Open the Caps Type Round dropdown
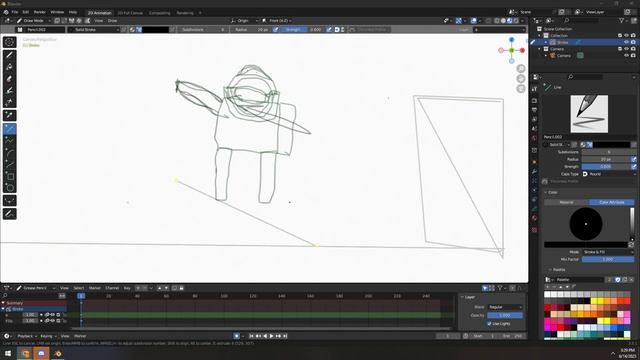640x360 pixels. [x=609, y=174]
